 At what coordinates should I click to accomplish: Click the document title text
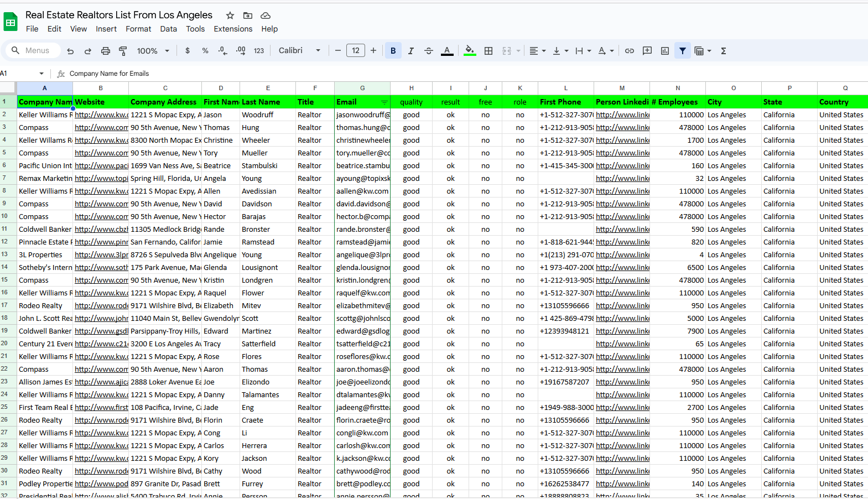tap(119, 15)
